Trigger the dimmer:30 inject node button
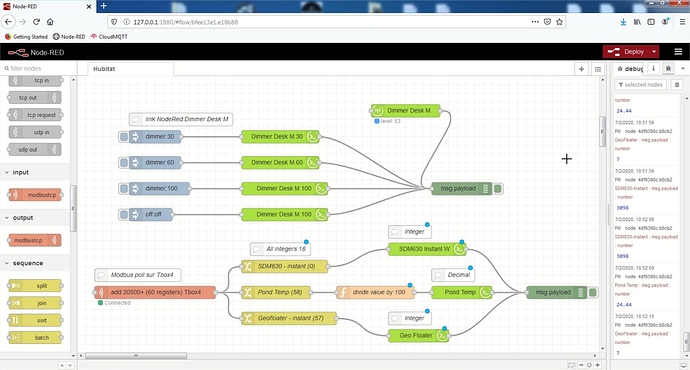The height and width of the screenshot is (370, 690). pyautogui.click(x=124, y=137)
